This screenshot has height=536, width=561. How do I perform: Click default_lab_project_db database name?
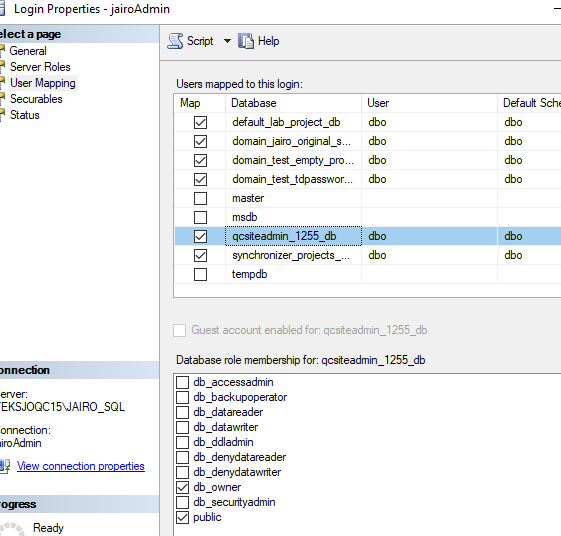(286, 122)
